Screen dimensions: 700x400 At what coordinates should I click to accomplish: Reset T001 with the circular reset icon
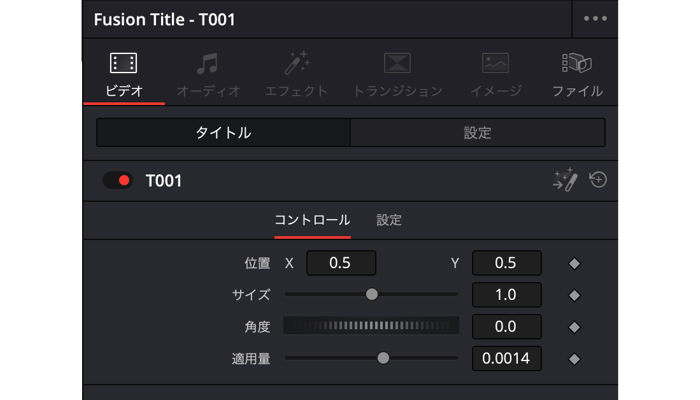point(598,179)
